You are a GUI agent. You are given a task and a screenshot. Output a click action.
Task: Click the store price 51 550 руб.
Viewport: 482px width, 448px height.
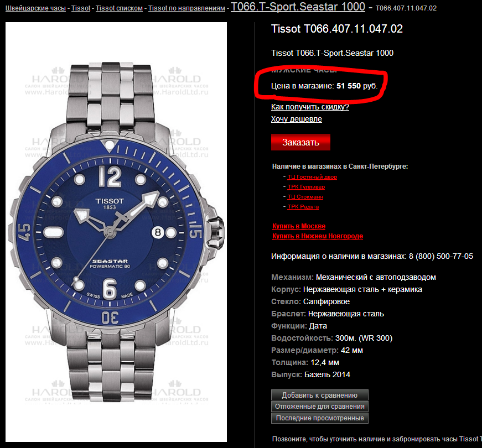(x=356, y=86)
